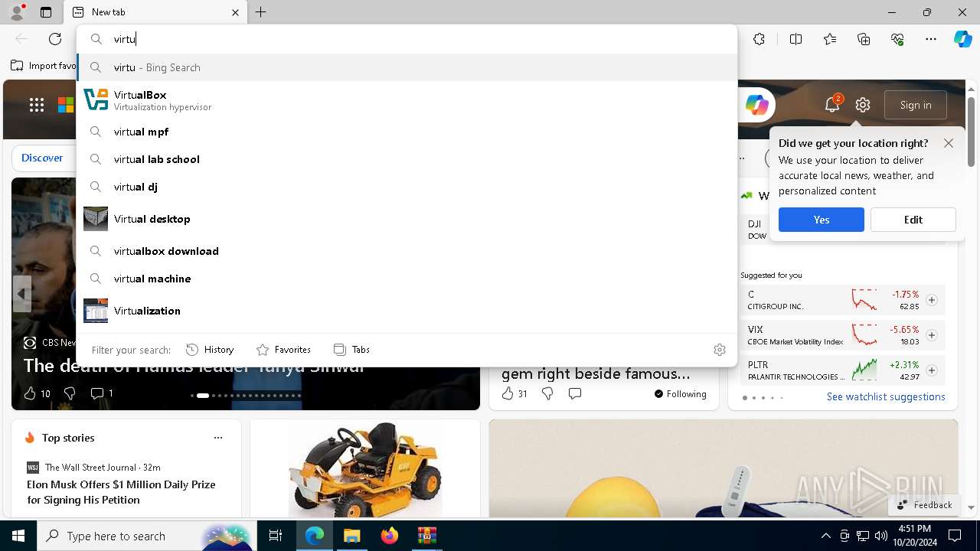Select 'virtu - Bing Search' suggestion
Image resolution: width=980 pixels, height=551 pixels.
click(x=407, y=67)
